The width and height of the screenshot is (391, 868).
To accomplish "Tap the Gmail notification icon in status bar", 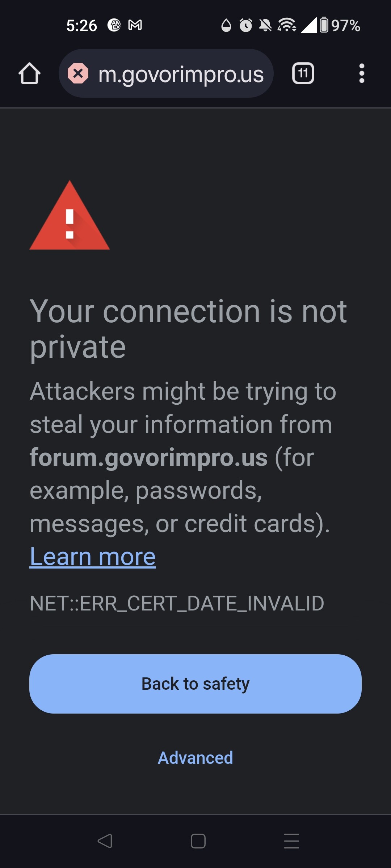I will click(x=135, y=25).
